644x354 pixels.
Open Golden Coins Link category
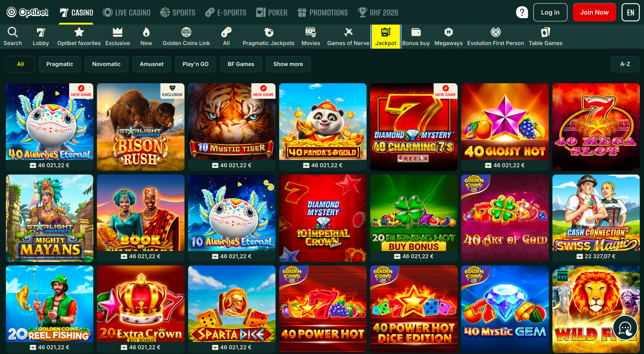coord(186,37)
